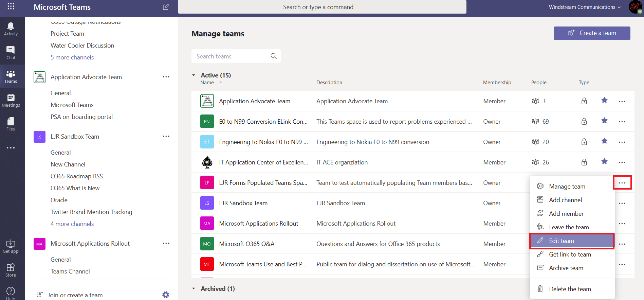
Task: Start a new chat with compose icon
Action: [166, 7]
